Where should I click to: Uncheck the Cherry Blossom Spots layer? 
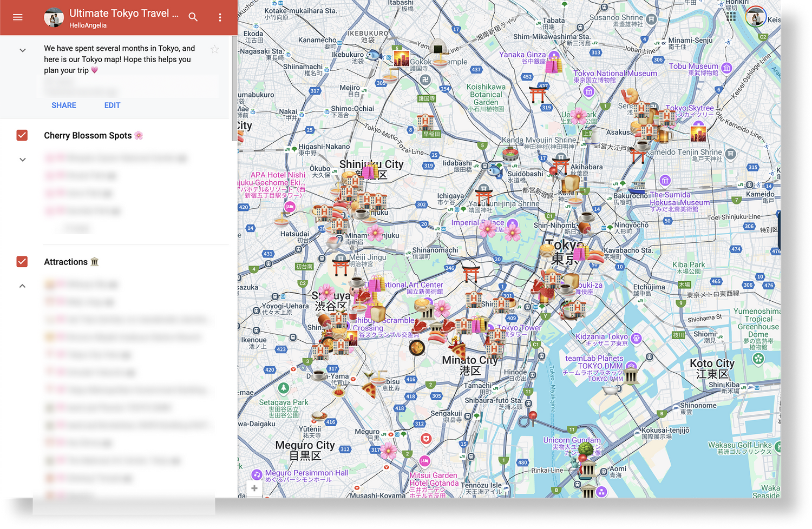tap(22, 135)
